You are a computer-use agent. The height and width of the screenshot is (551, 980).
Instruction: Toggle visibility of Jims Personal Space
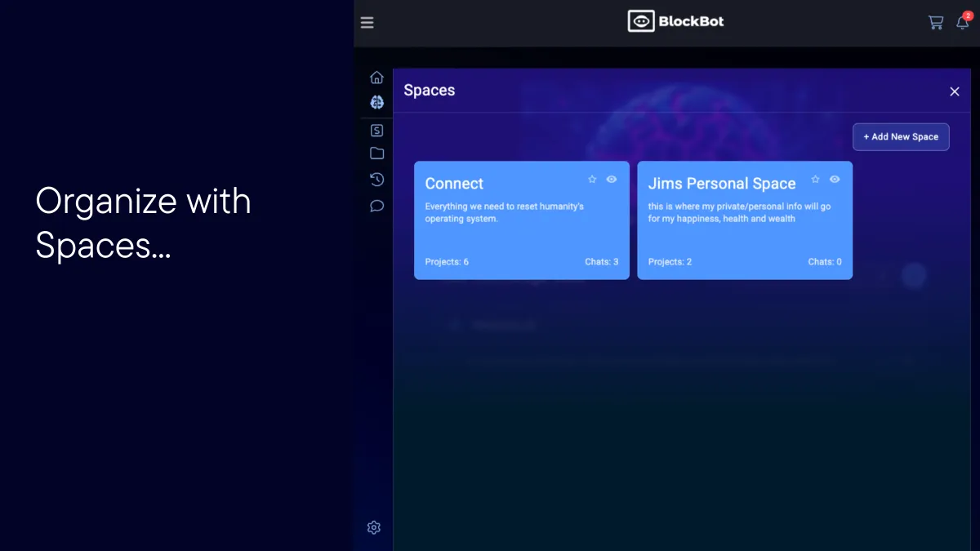coord(835,179)
